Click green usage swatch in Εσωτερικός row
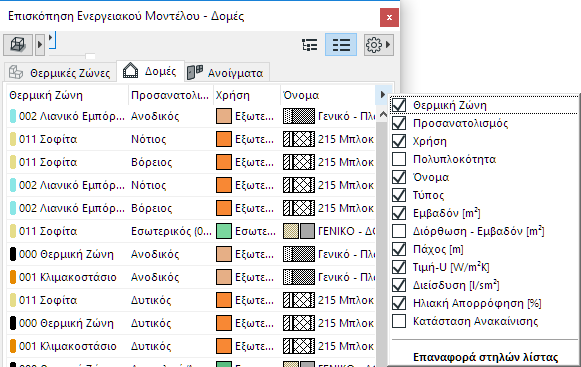Screen dimensions: 581x367 tap(224, 231)
